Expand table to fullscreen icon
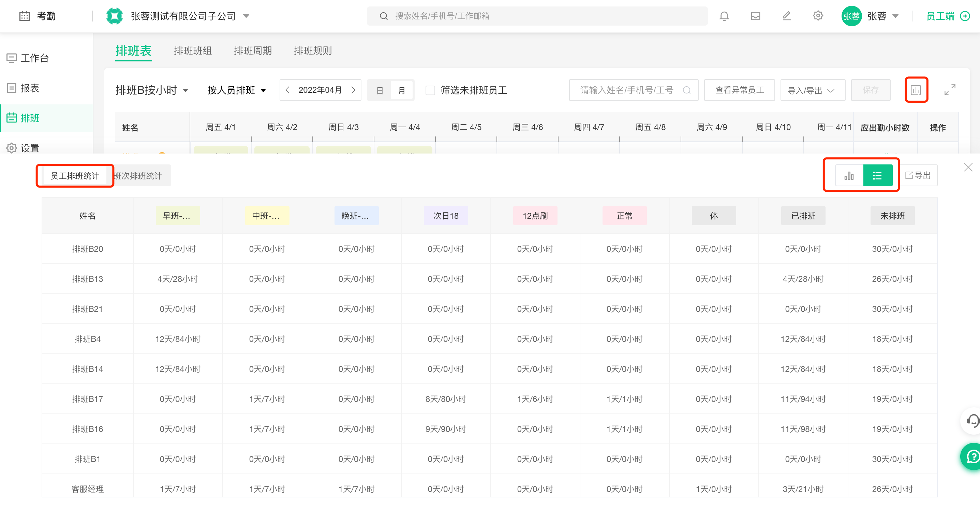Screen dimensions: 980x524 (950, 90)
